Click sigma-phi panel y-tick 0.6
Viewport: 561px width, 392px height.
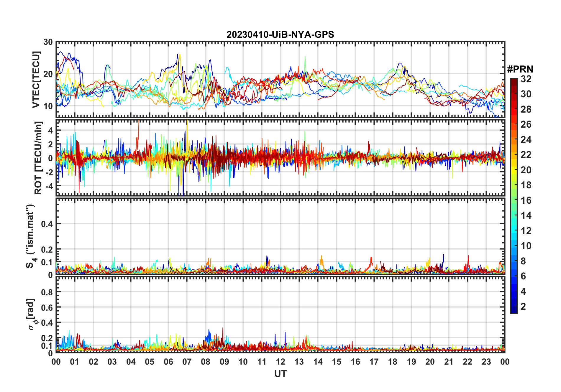click(47, 307)
